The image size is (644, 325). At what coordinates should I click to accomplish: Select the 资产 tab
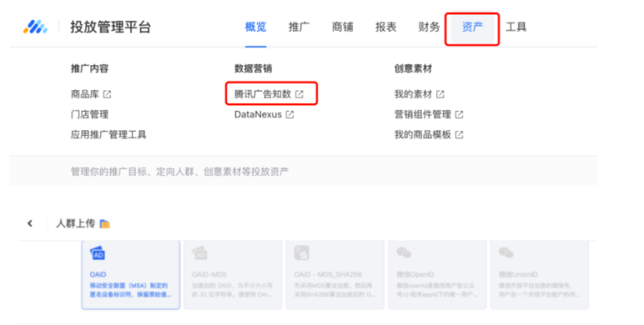473,27
